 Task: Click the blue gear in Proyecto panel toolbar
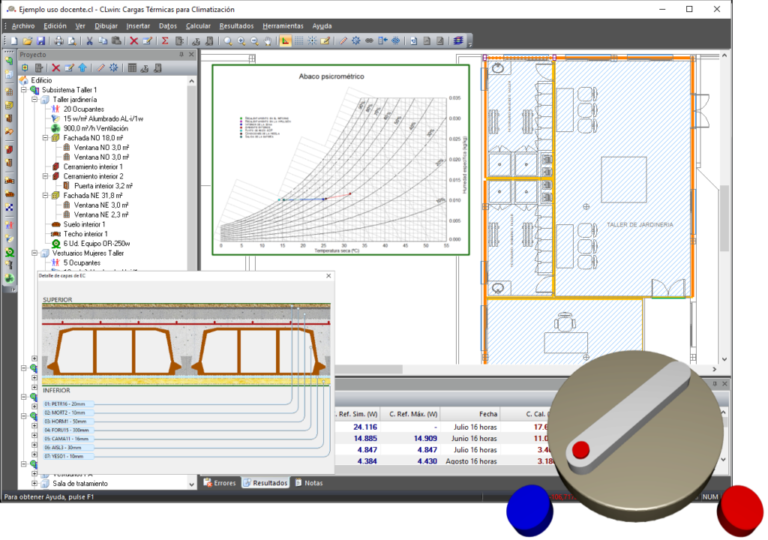(x=114, y=68)
